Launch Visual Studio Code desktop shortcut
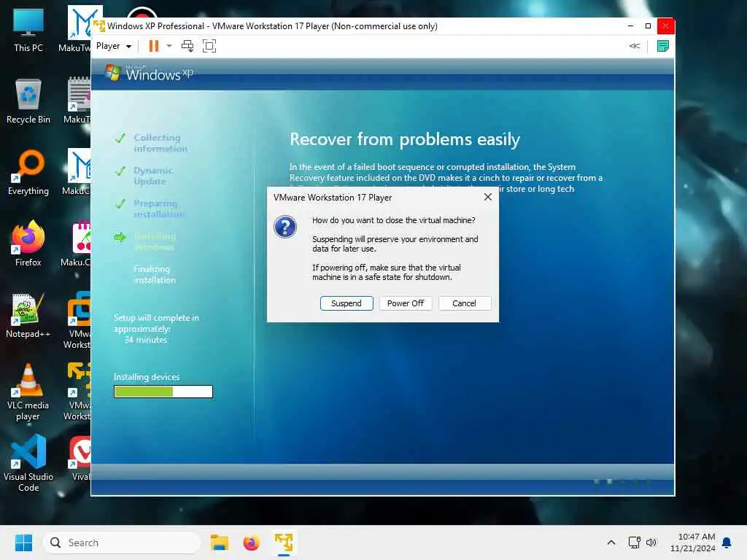This screenshot has height=560, width=747. pyautogui.click(x=28, y=463)
